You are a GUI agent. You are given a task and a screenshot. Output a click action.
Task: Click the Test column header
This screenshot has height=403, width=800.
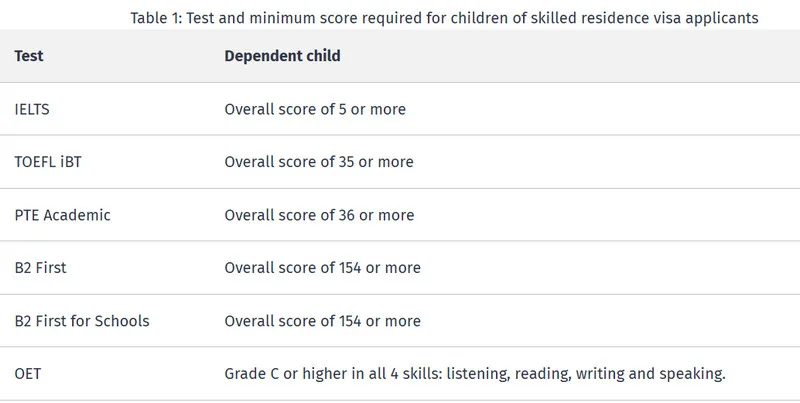(29, 56)
